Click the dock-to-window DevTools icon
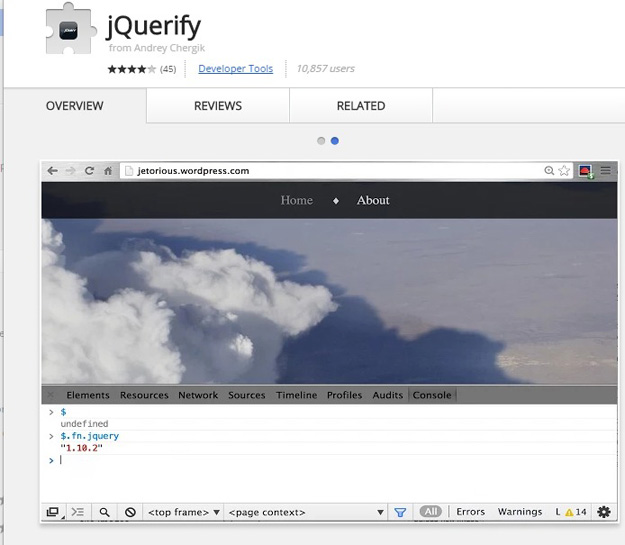 tap(53, 512)
